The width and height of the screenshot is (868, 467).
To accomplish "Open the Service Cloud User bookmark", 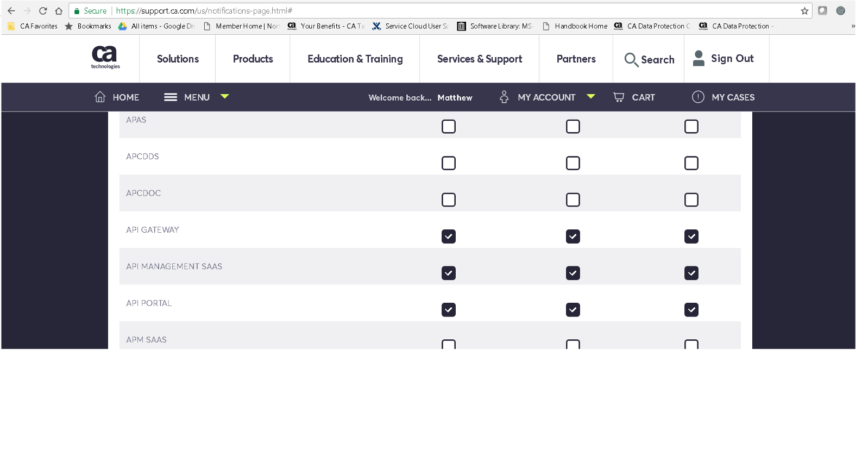I will pyautogui.click(x=411, y=26).
